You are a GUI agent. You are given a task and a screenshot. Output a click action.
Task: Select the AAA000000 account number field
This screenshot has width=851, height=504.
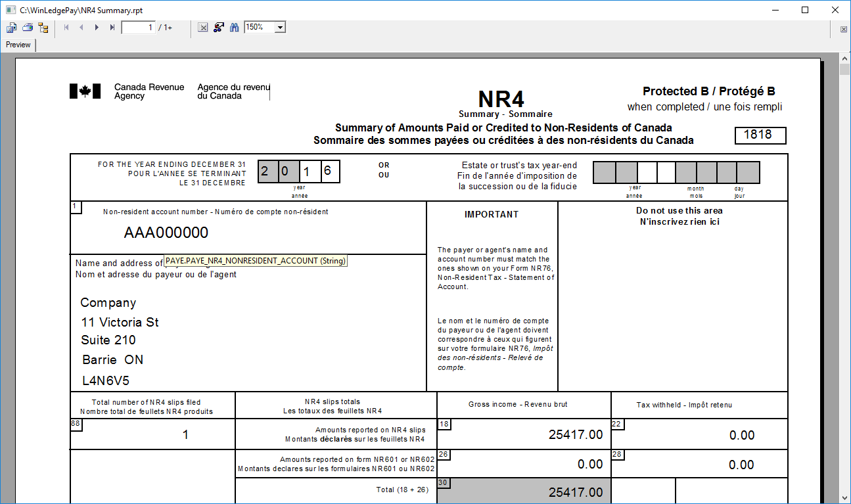[166, 233]
